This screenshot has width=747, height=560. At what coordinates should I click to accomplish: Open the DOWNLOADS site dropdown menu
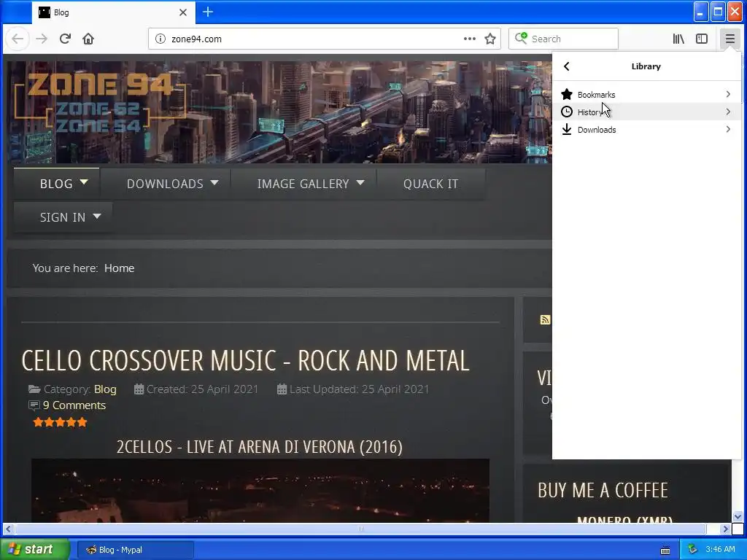click(166, 183)
